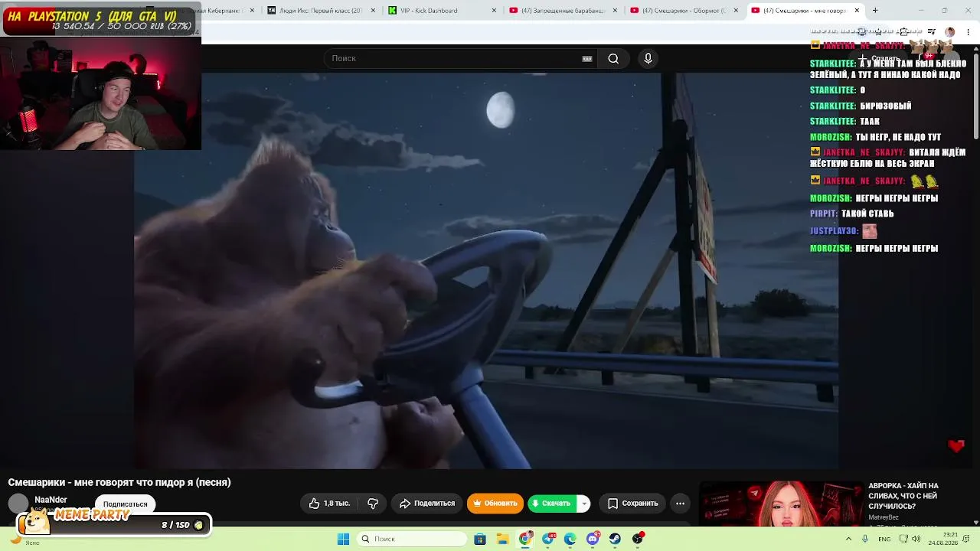Open the three-dots more actions menu
980x551 pixels.
click(x=680, y=504)
